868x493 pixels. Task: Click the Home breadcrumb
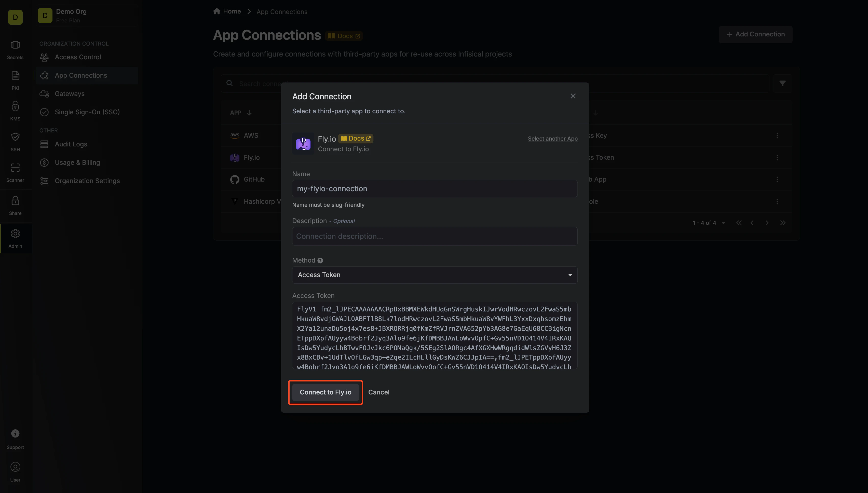(227, 11)
